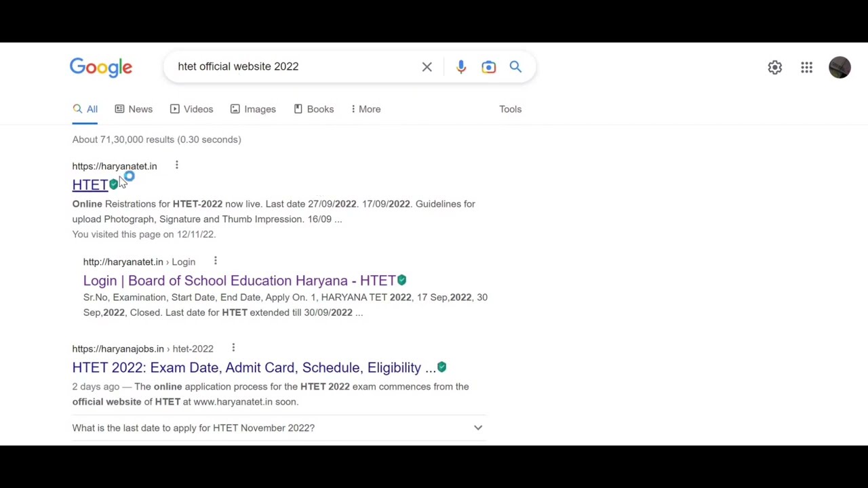Open Login | Board of School Education Haryana link
Screen dimensions: 868x488
pyautogui.click(x=239, y=281)
